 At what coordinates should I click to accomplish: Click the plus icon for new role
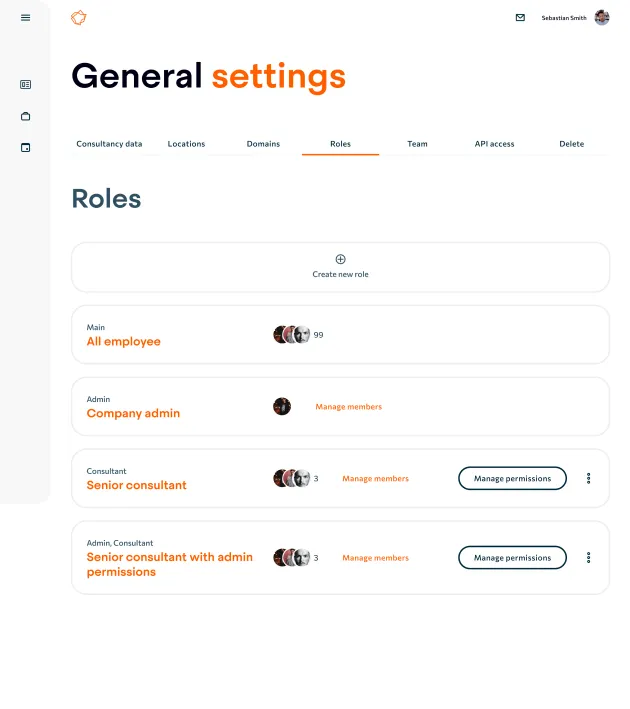(341, 259)
